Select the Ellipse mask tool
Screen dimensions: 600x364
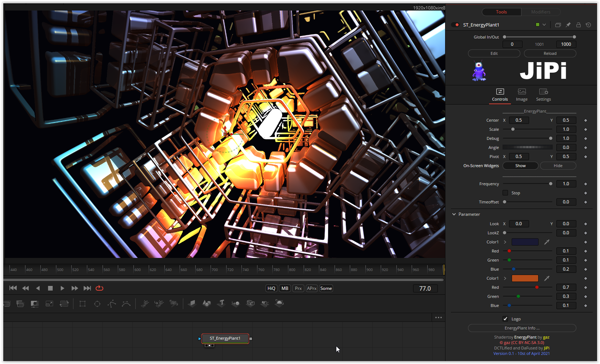97,304
